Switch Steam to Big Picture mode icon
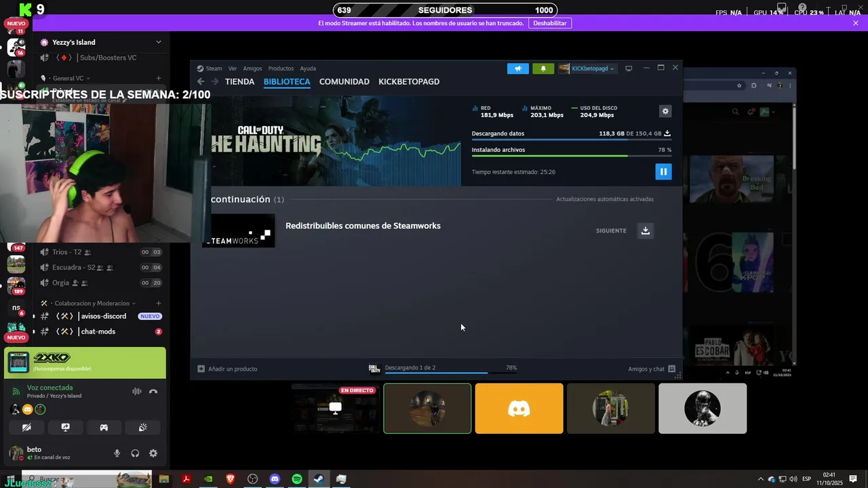The height and width of the screenshot is (488, 868). (x=629, y=68)
